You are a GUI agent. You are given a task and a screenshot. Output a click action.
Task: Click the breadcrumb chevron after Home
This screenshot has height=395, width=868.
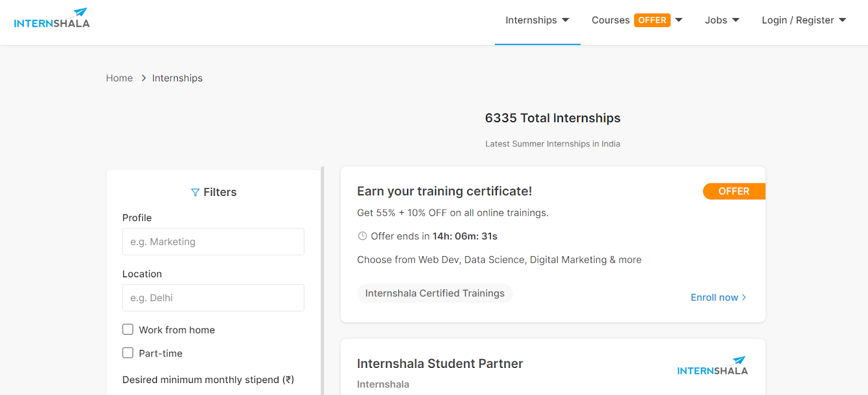coord(144,78)
